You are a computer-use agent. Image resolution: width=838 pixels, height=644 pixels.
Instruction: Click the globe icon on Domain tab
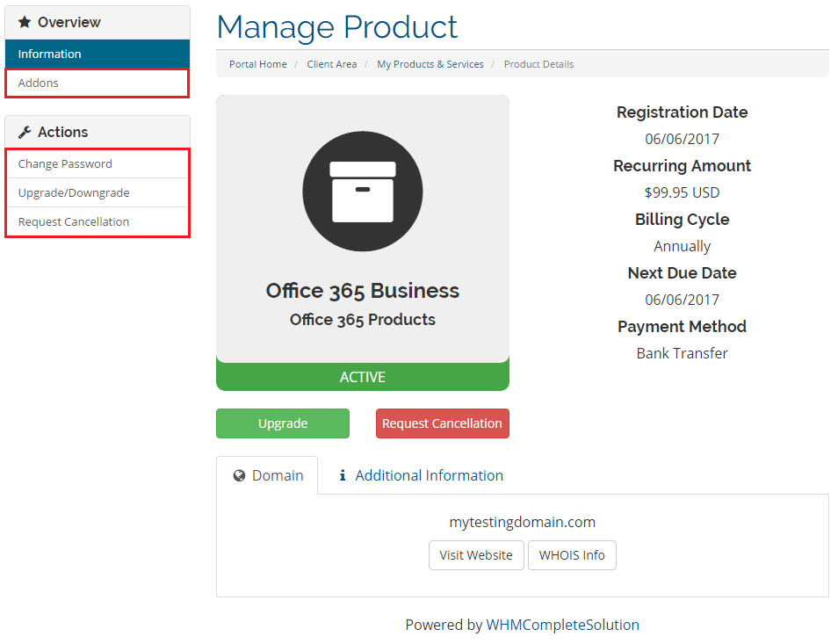239,475
